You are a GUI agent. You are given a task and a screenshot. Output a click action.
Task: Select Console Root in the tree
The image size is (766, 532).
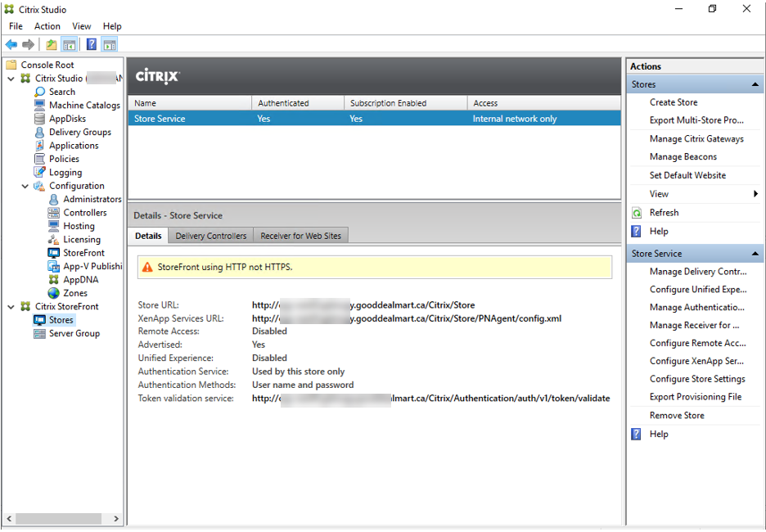pyautogui.click(x=47, y=65)
